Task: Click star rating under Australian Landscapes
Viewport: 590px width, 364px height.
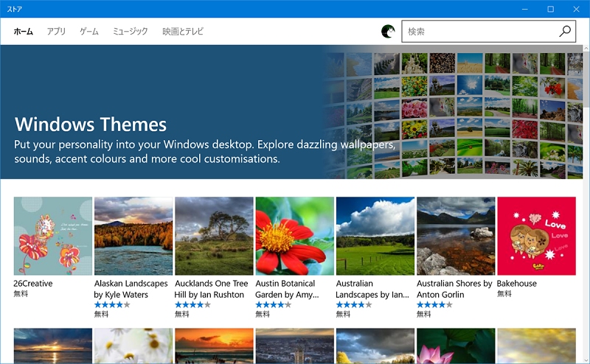Action: click(x=354, y=304)
